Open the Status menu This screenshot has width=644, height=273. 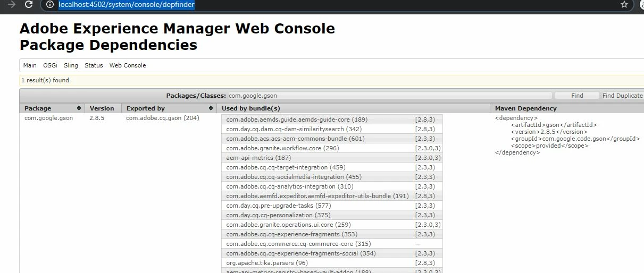click(94, 65)
